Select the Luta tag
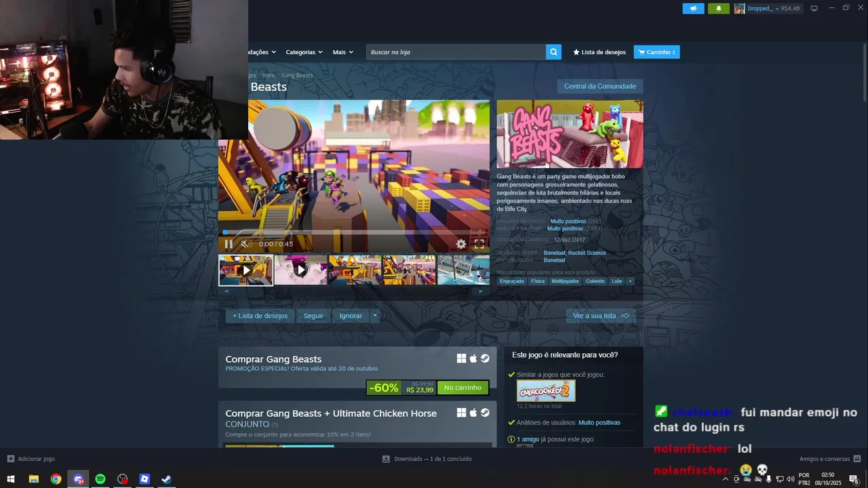The height and width of the screenshot is (488, 868). (x=616, y=281)
